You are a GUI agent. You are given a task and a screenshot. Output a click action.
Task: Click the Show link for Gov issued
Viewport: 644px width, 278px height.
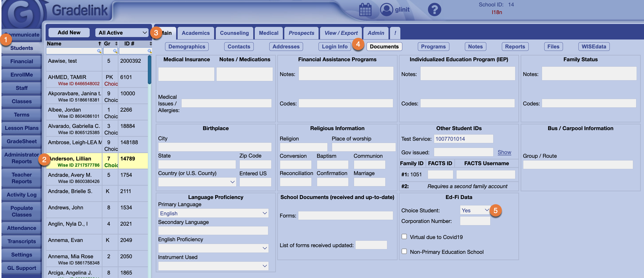pyautogui.click(x=504, y=152)
